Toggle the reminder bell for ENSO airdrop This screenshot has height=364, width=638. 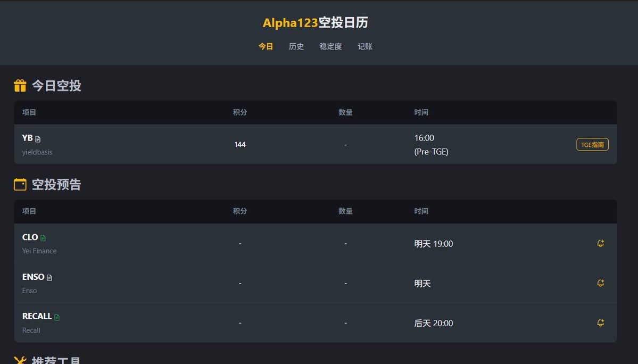click(x=601, y=283)
